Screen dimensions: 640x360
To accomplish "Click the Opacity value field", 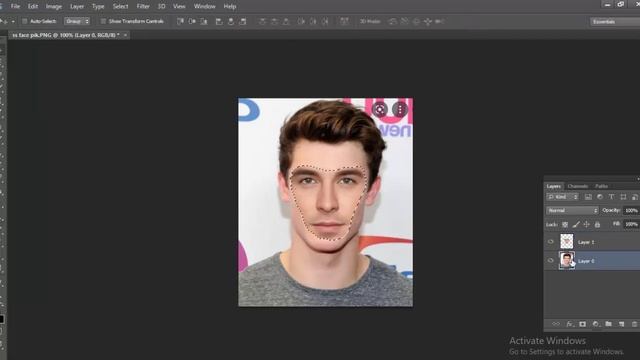I will pos(631,210).
